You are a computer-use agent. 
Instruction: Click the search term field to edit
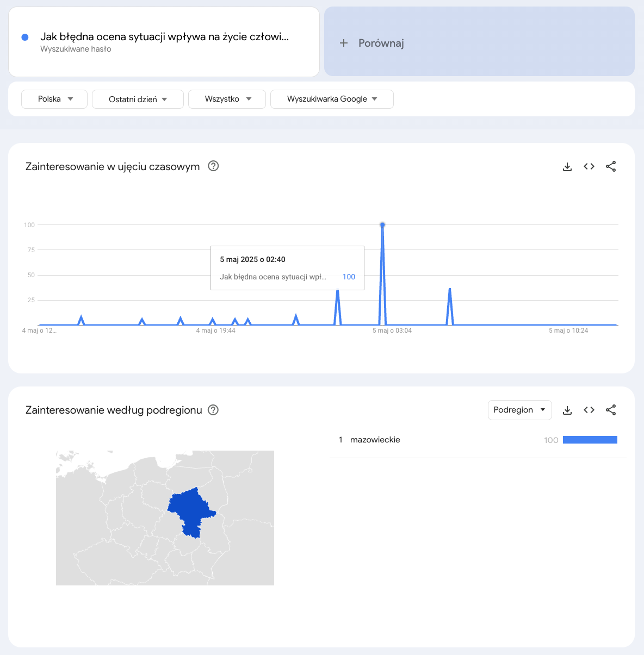(x=164, y=37)
